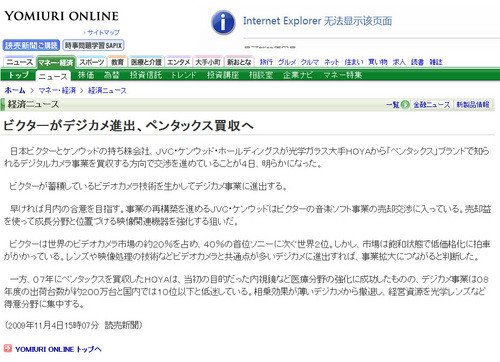The height and width of the screenshot is (362, 500).
Task: Click the 経済ニュース section heading
Action: (x=33, y=104)
